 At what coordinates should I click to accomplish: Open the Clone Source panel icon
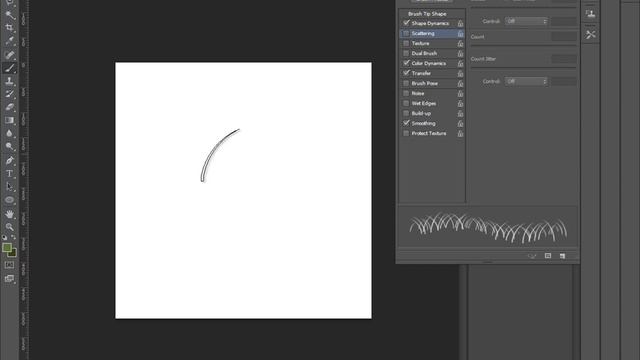(x=590, y=14)
